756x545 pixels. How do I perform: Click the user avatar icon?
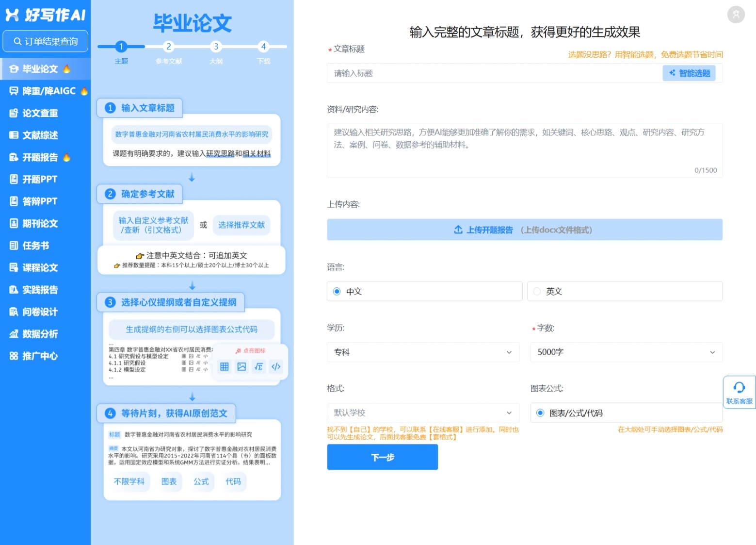tap(736, 15)
